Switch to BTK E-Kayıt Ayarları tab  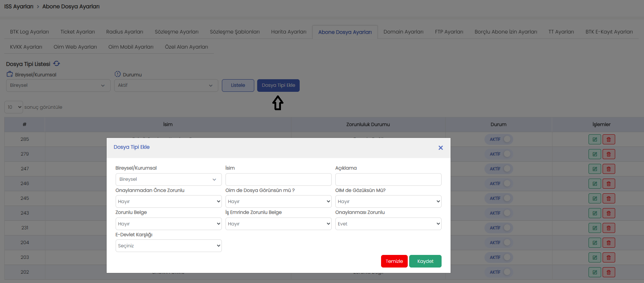coord(609,32)
